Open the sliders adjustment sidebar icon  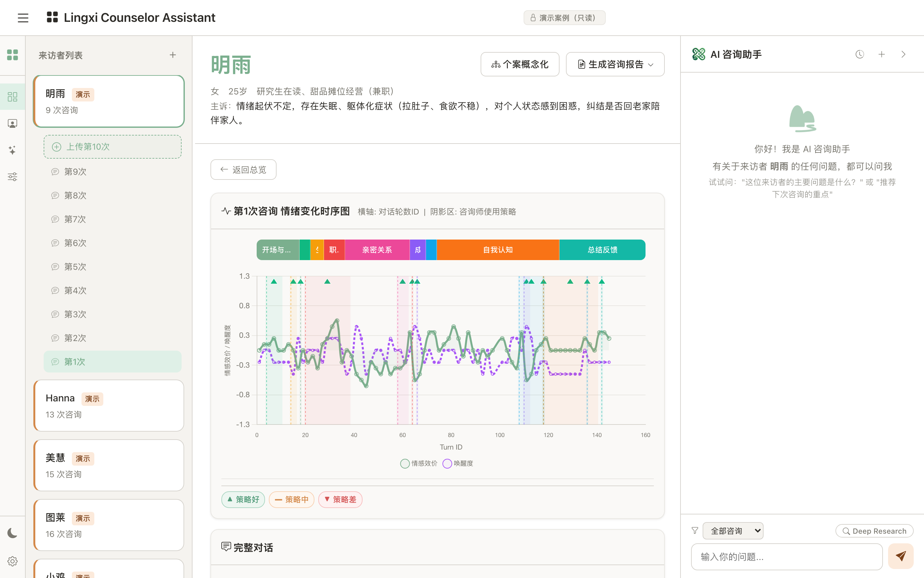point(13,177)
